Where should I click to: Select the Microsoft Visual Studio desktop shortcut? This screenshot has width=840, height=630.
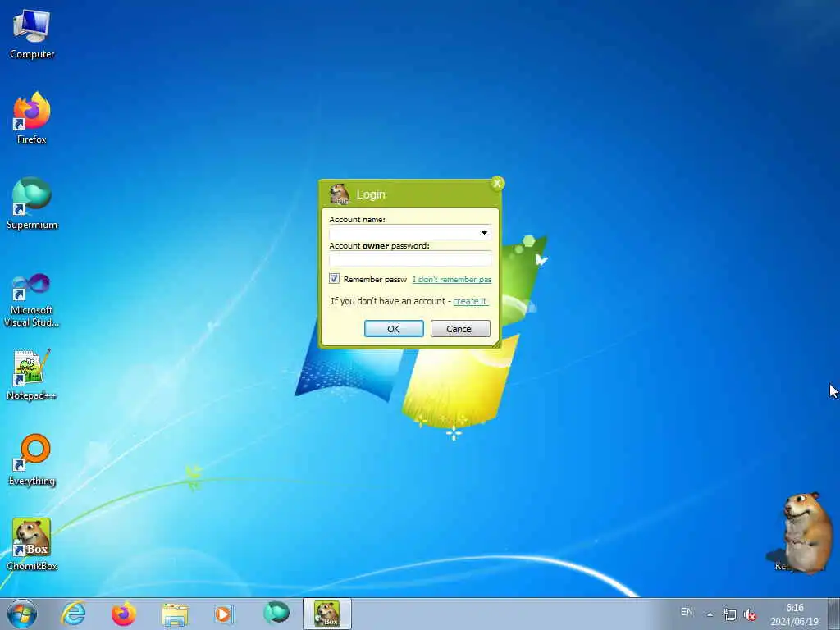32,300
